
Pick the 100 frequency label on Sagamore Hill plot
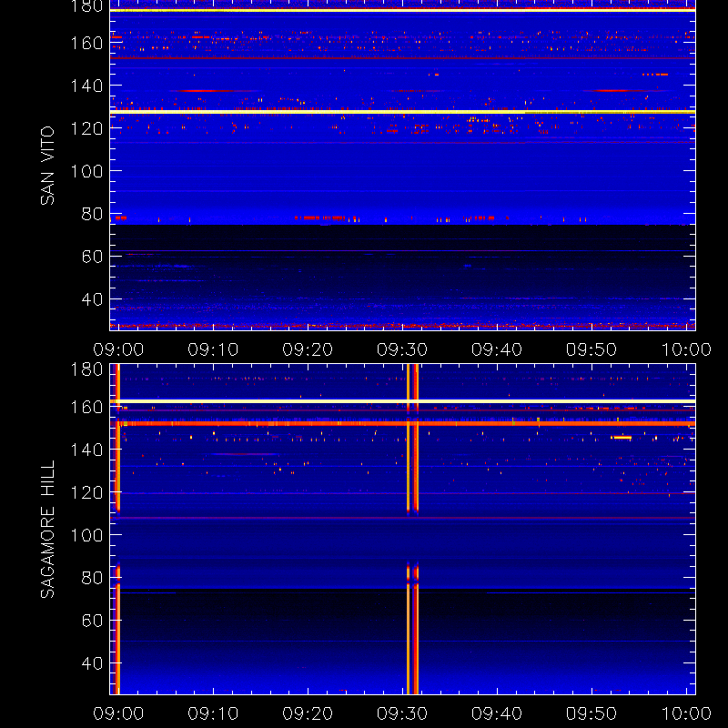(86, 535)
